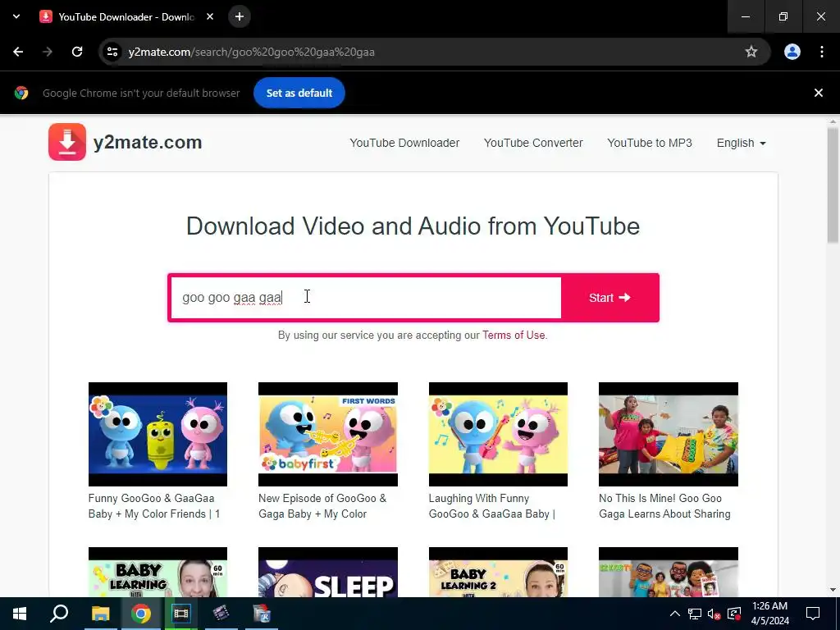Open File Explorer from the taskbar

tap(100, 614)
